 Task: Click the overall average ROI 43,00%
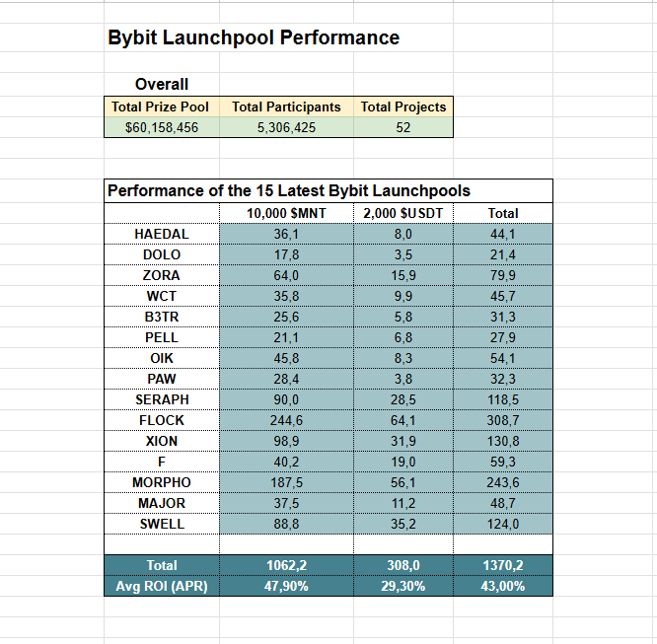(503, 586)
